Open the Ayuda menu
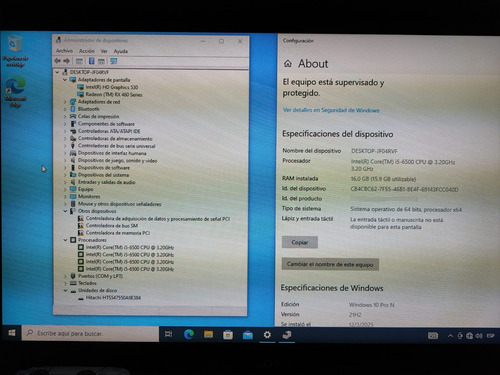Screen dimensions: 500x375 (x=121, y=51)
